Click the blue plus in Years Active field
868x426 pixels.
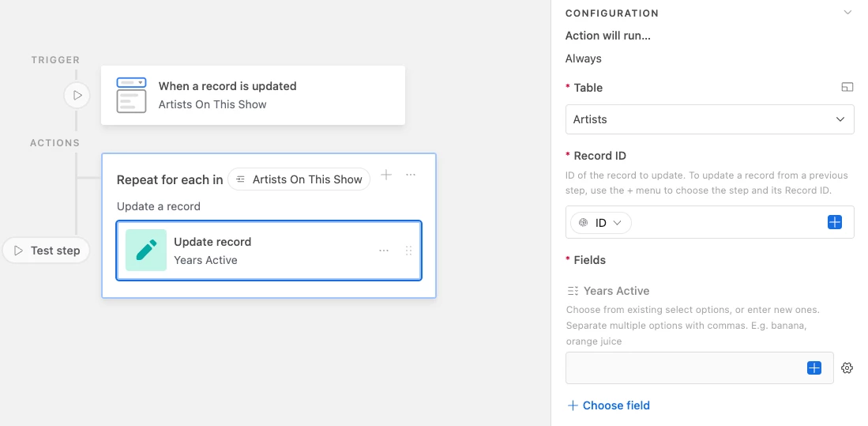click(x=814, y=368)
